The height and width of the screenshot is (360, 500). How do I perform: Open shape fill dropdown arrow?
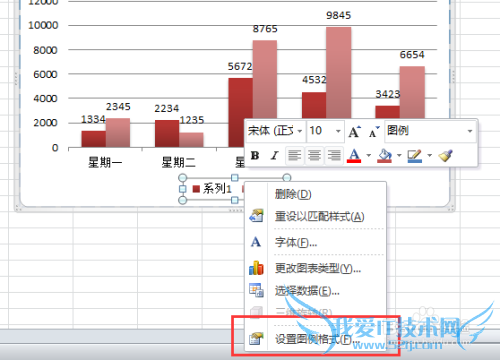(399, 155)
